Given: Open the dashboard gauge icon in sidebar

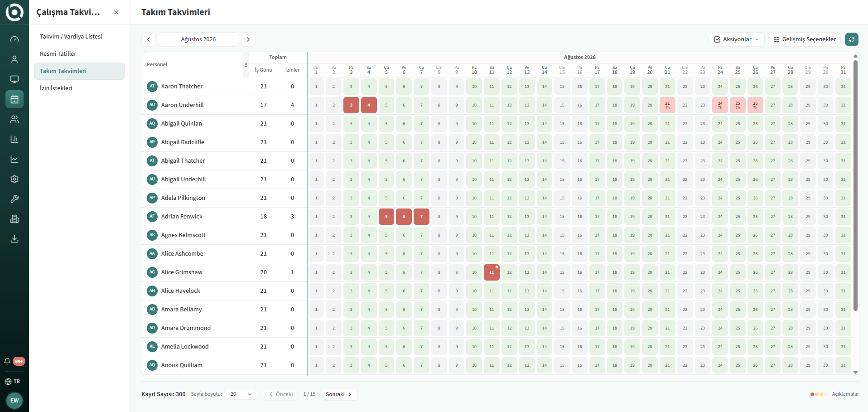Looking at the screenshot, I should pos(14,39).
